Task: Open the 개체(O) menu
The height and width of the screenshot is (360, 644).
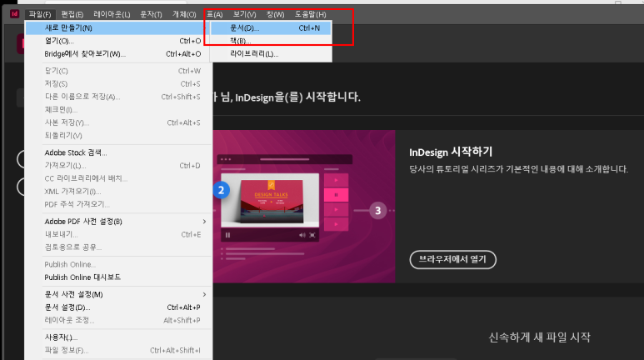Action: (x=184, y=14)
